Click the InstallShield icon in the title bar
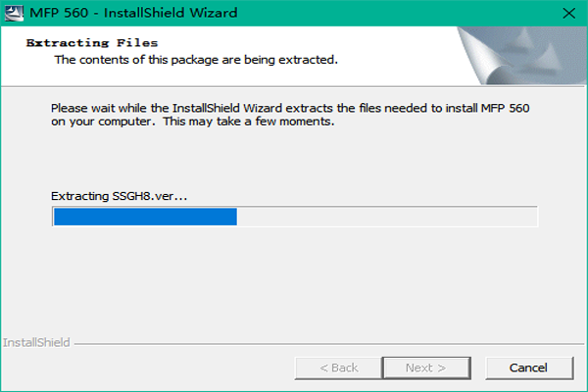Image resolution: width=588 pixels, height=392 pixels. click(14, 13)
